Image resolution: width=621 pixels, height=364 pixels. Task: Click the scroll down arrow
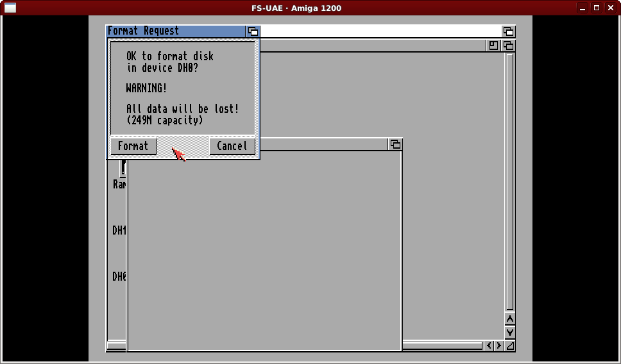pos(510,333)
